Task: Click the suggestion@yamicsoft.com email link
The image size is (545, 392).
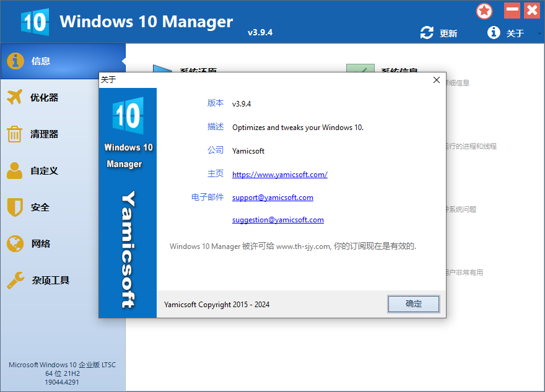Action: (277, 220)
